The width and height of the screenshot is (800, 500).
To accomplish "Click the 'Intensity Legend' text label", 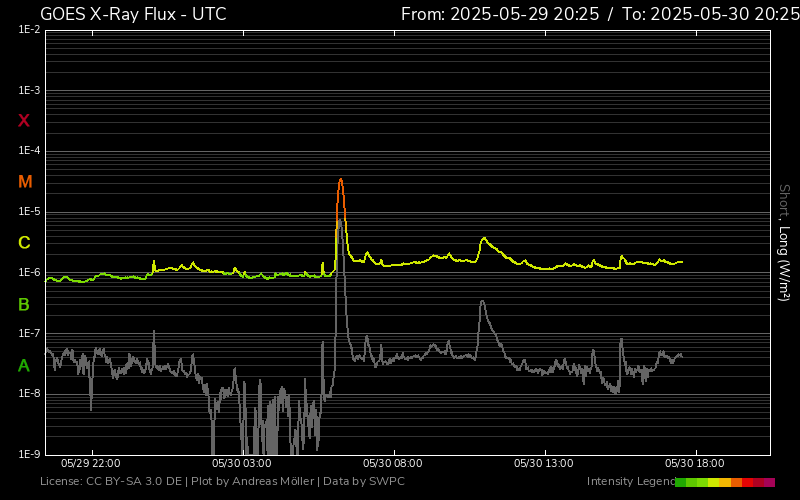I will coord(629,482).
